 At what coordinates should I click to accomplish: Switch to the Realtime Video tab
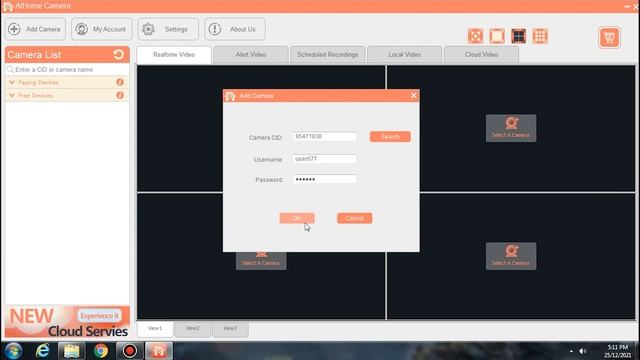(x=174, y=55)
